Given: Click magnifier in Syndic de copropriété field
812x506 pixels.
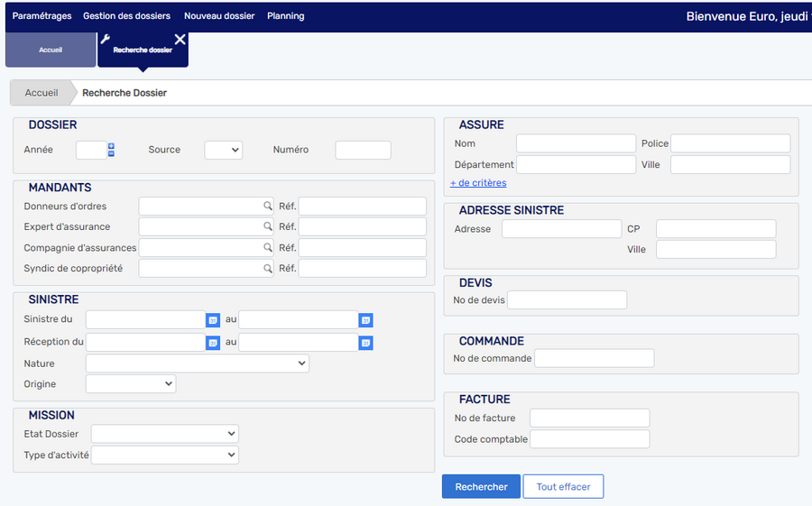Looking at the screenshot, I should pyautogui.click(x=267, y=269).
